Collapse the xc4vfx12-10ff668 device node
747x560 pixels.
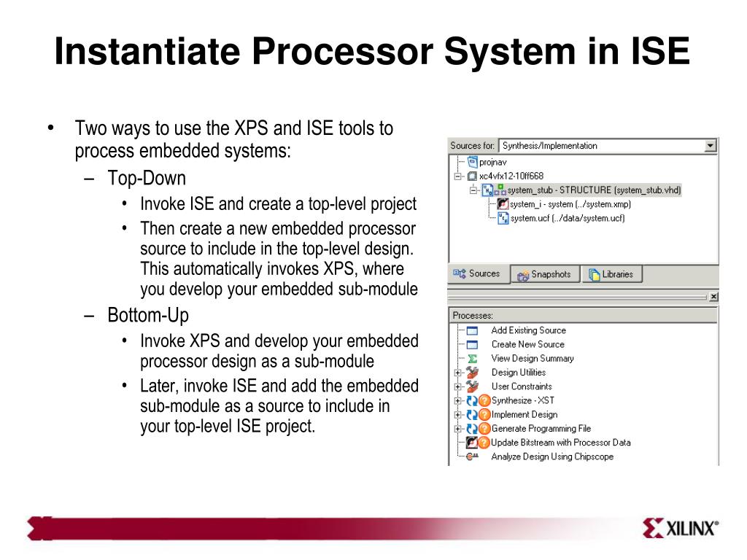pos(458,176)
